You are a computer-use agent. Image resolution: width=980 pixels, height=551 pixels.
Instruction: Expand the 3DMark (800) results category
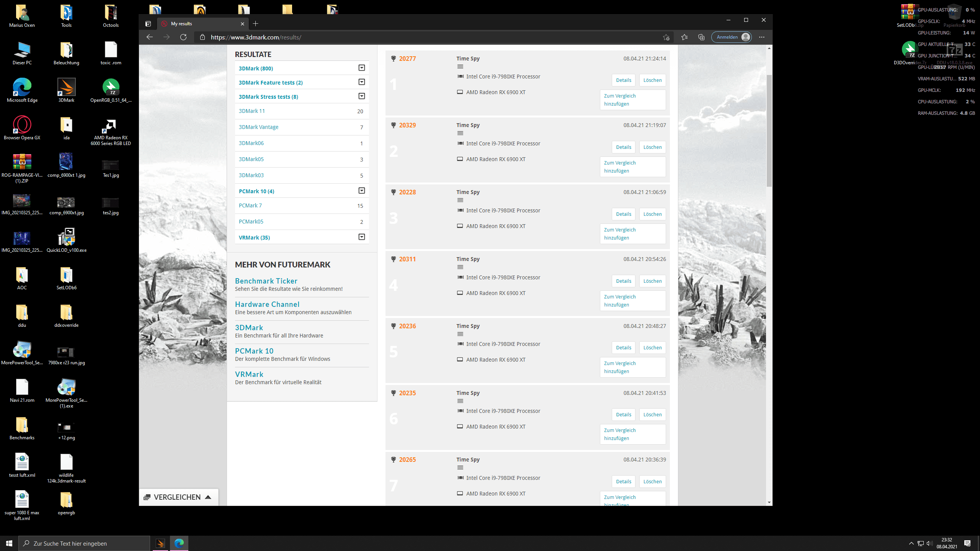[x=361, y=68]
